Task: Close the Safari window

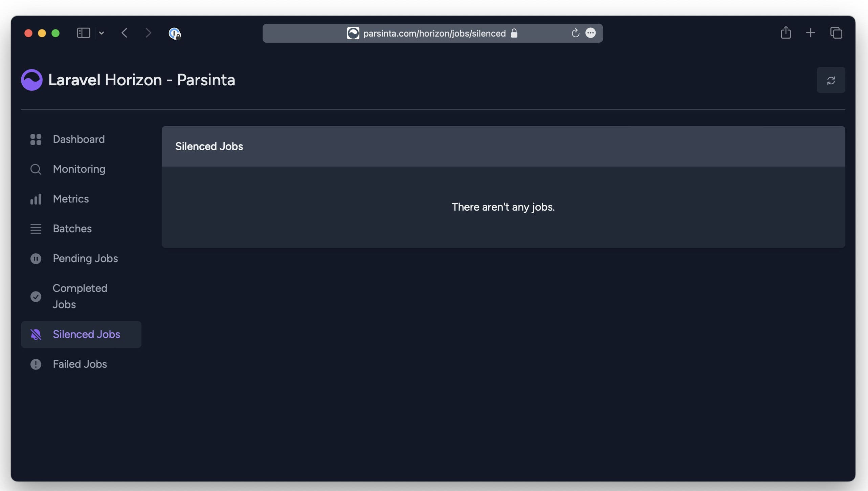Action: tap(28, 33)
